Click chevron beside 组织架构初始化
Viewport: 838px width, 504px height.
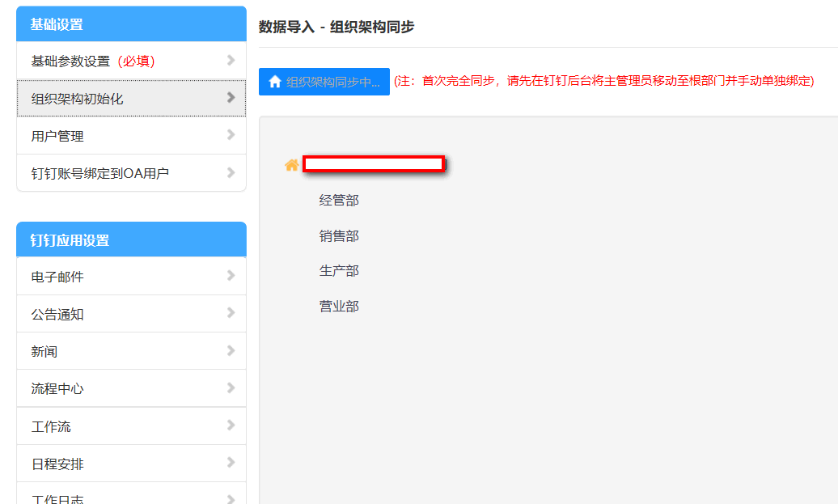coord(231,98)
